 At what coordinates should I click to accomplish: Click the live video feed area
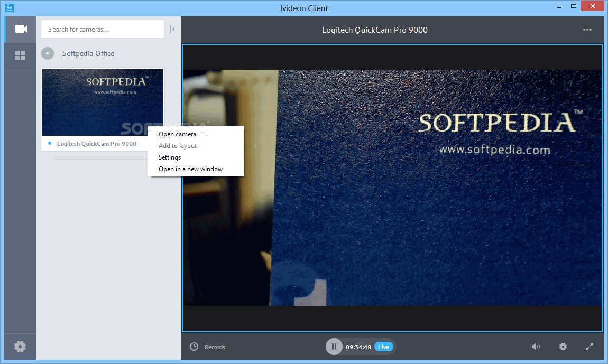pyautogui.click(x=392, y=188)
